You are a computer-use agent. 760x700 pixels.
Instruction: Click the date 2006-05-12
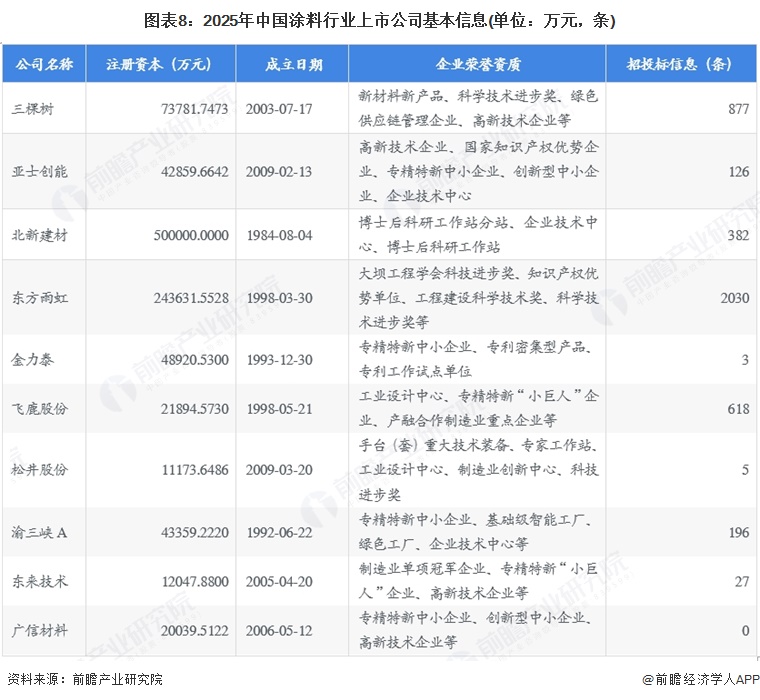coord(279,631)
